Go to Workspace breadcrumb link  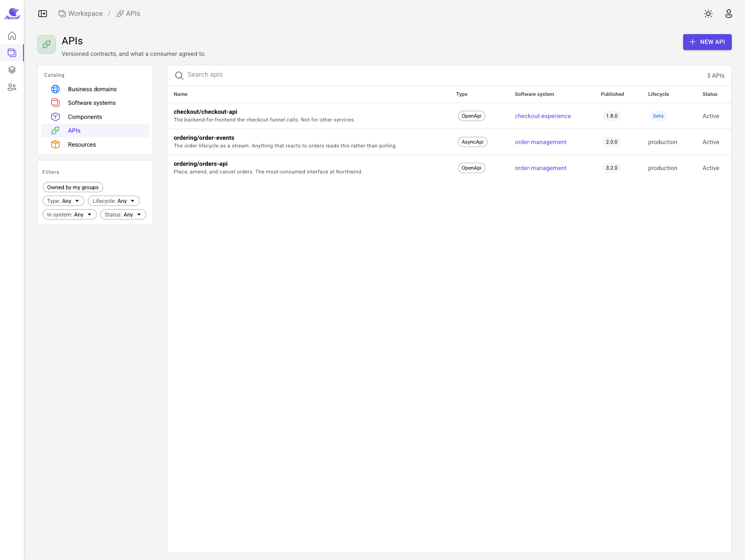[81, 14]
